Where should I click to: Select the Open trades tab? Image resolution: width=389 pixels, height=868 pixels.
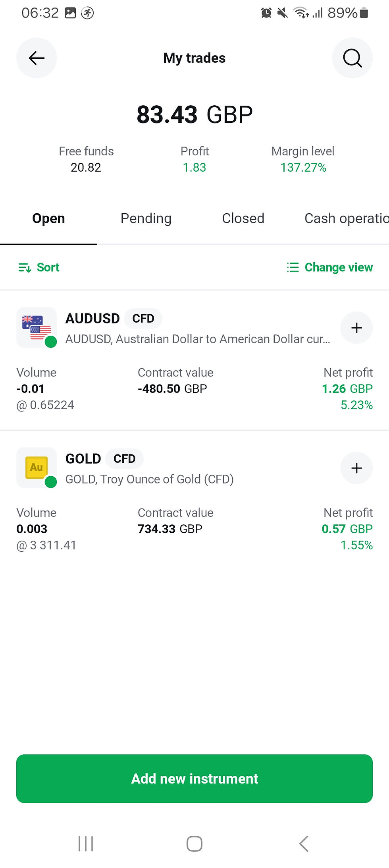pyautogui.click(x=48, y=218)
